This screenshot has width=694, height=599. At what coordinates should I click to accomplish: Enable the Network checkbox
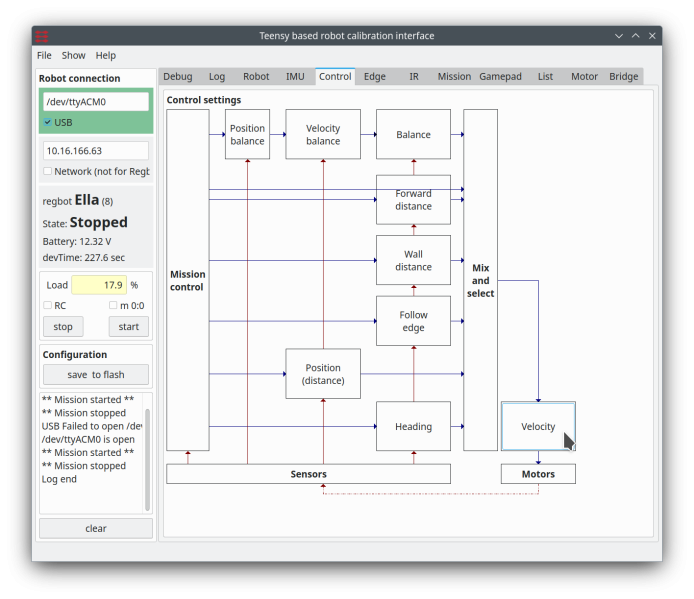[x=48, y=171]
